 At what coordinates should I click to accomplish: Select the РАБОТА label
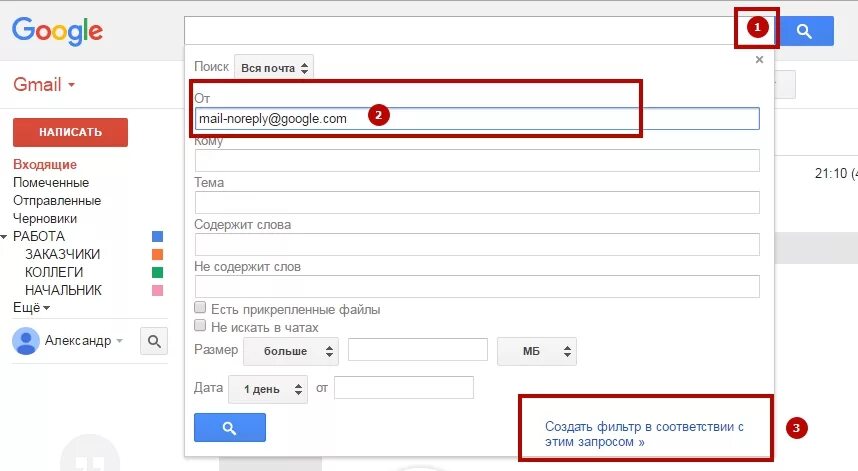[39, 236]
